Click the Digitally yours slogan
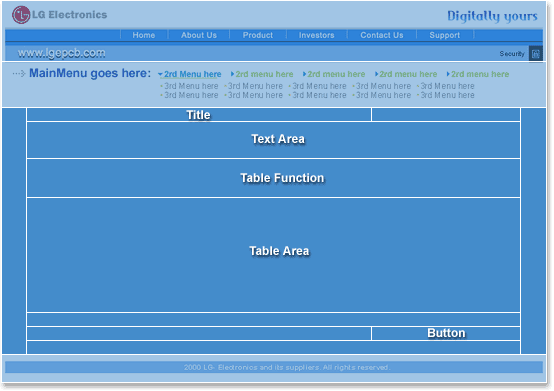Viewport: 554px width, 391px height. tap(492, 16)
